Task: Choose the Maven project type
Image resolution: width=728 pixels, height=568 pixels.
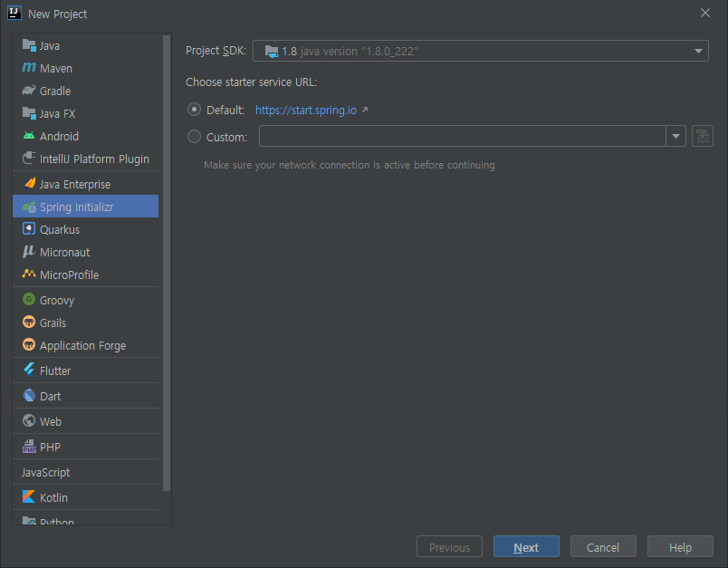Action: (85, 68)
